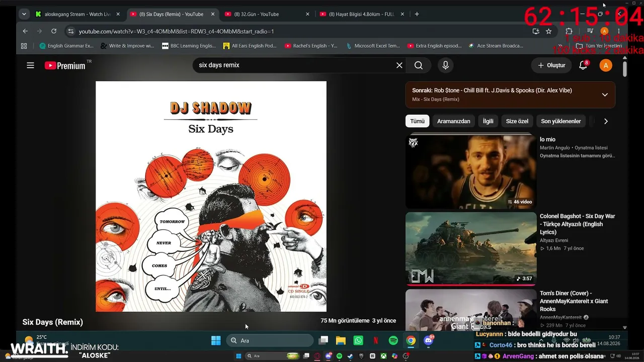Select the Aramanızdan filter chip
Screen dimensions: 644x362
(x=454, y=121)
